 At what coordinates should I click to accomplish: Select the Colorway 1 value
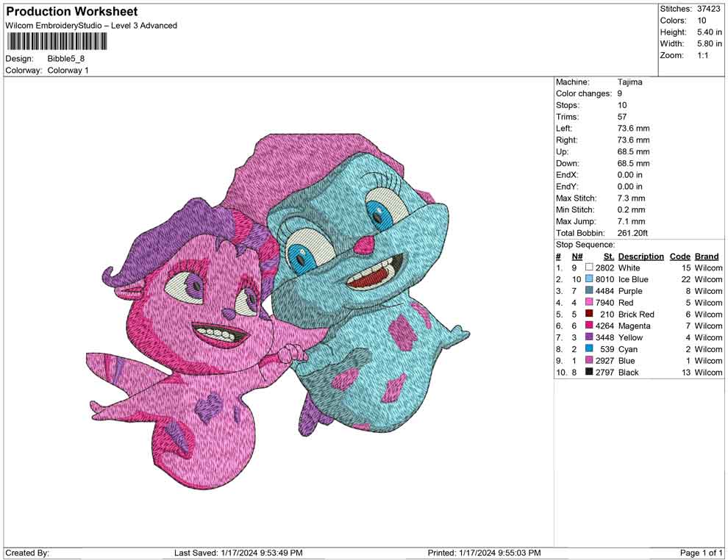[68, 71]
